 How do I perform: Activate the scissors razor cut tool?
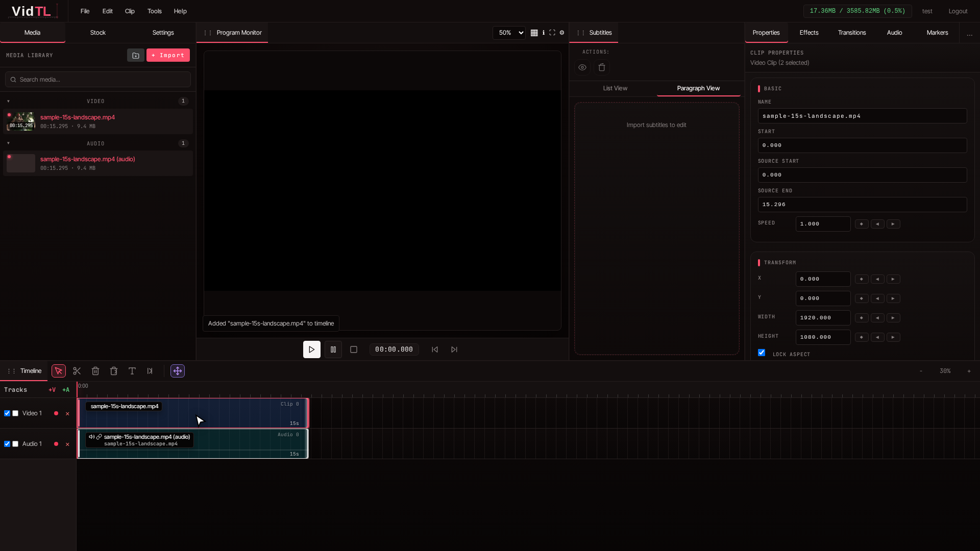tap(77, 371)
